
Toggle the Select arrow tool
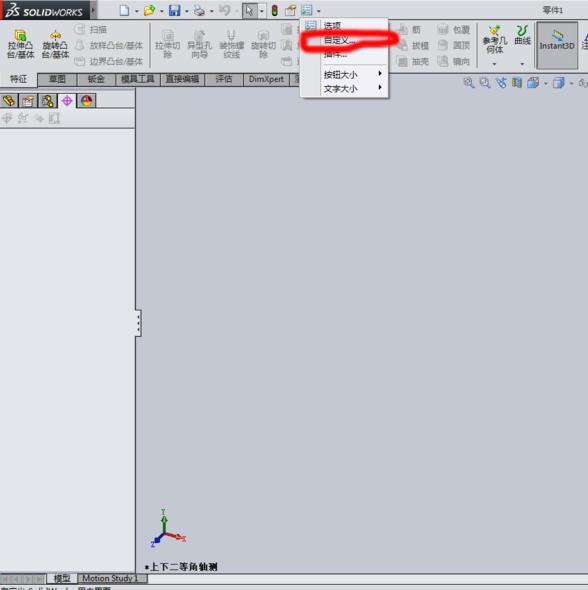pyautogui.click(x=249, y=11)
